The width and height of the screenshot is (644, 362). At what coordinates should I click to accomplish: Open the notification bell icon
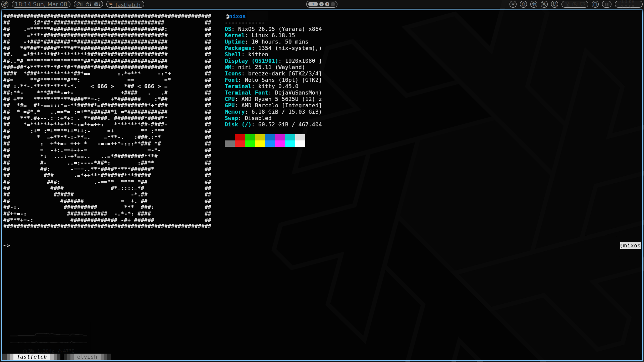523,4
